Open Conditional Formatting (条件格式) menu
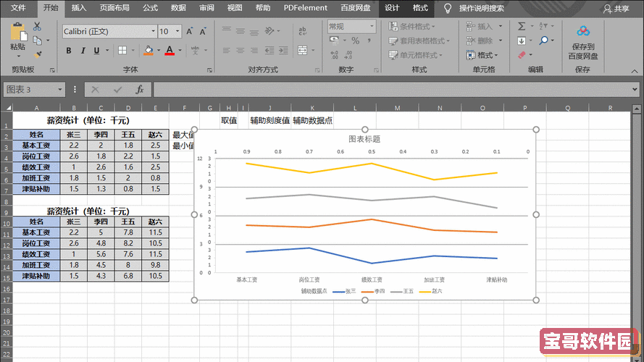 click(x=412, y=27)
